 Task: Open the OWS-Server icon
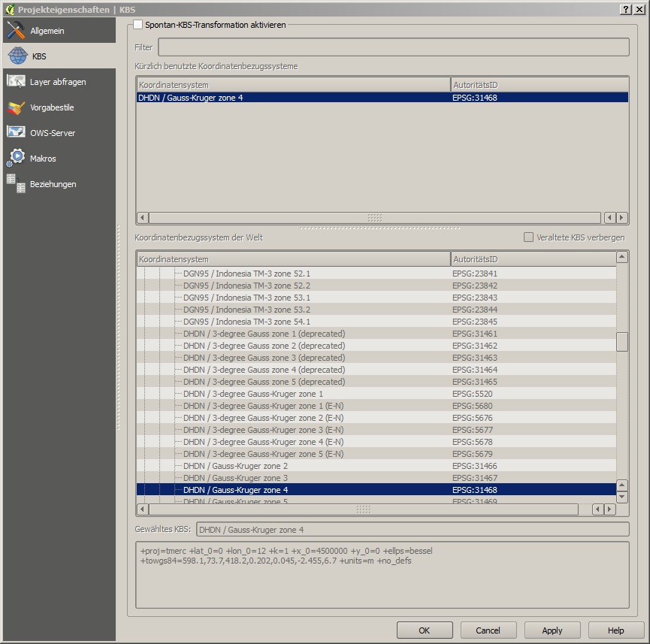tap(17, 132)
